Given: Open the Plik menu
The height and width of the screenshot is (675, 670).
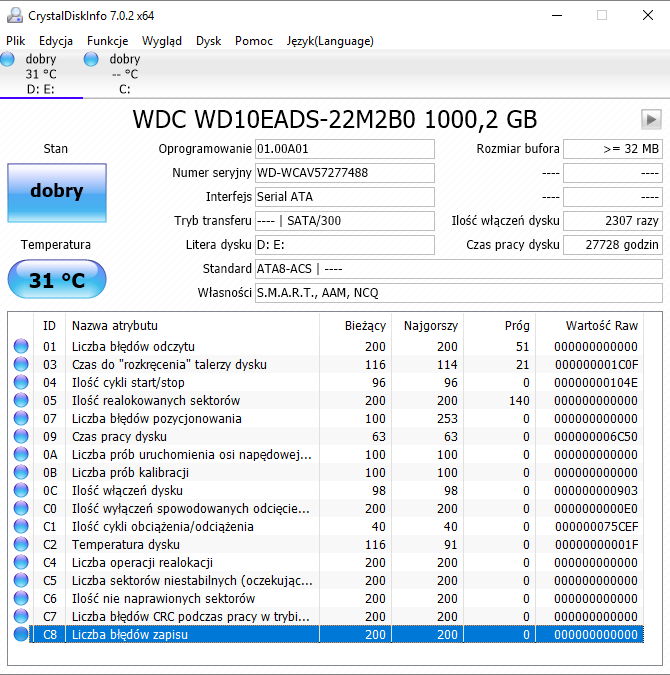Looking at the screenshot, I should tap(16, 41).
